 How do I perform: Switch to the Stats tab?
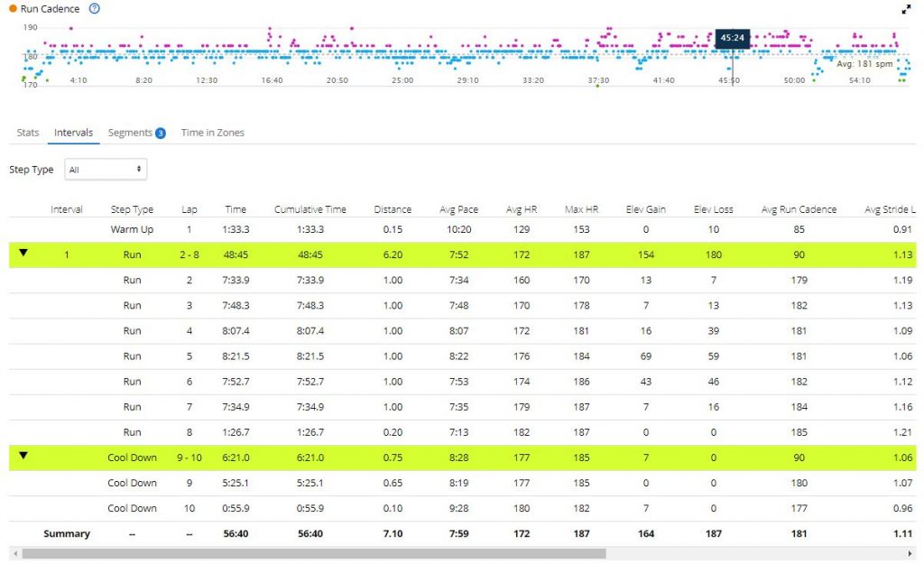point(28,133)
